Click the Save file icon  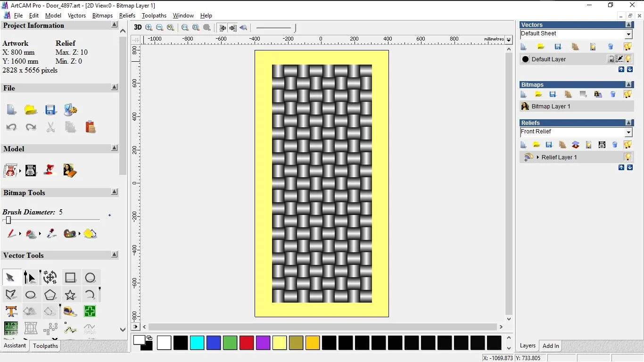click(x=50, y=110)
